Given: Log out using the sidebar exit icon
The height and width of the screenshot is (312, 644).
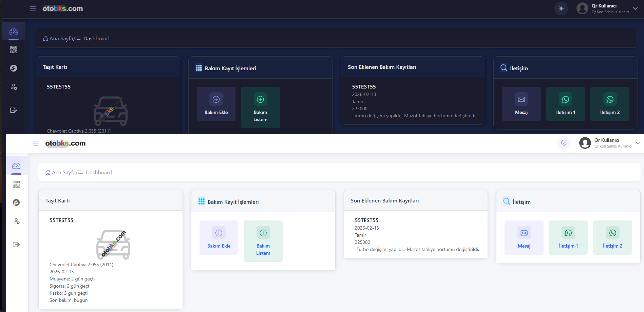Looking at the screenshot, I should point(16,245).
